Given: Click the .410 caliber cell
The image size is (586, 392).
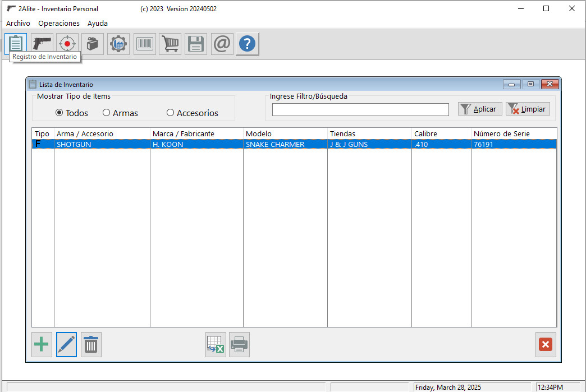Looking at the screenshot, I should 441,144.
